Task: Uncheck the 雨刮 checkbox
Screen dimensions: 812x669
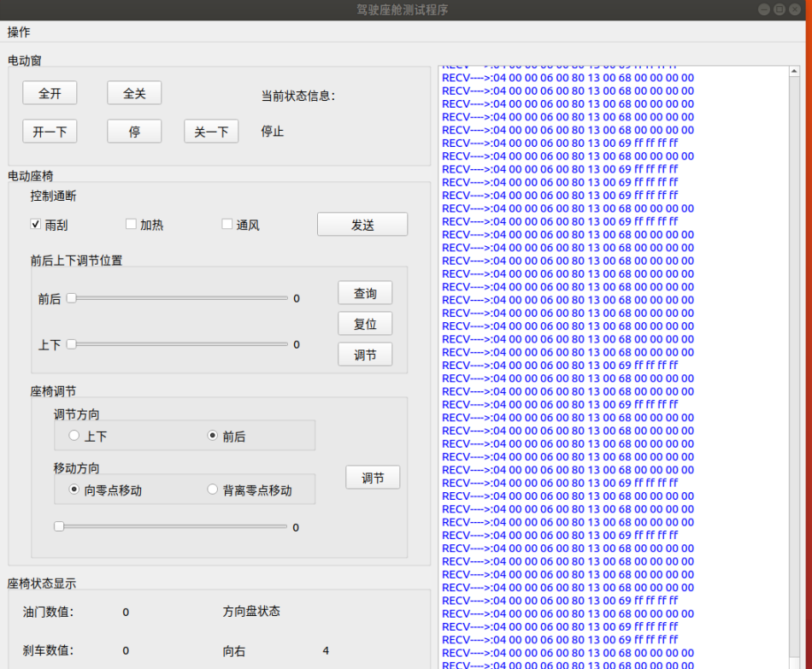Action: (x=36, y=225)
